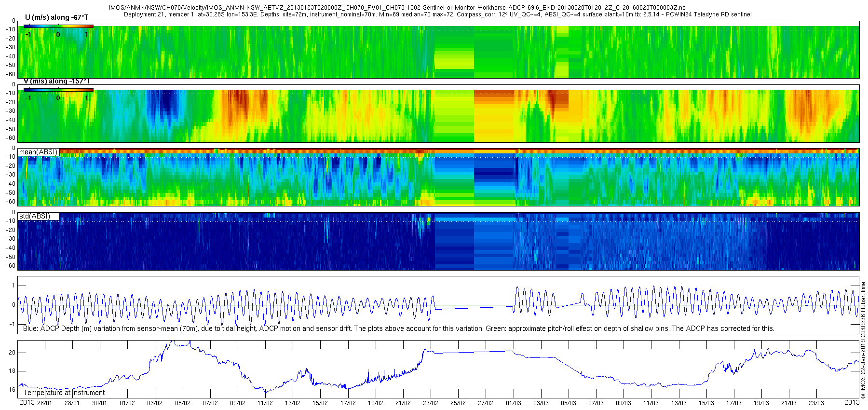The width and height of the screenshot is (868, 410).
Task: Click the 'U (m/s) along -67°T' title
Action: [x=56, y=17]
